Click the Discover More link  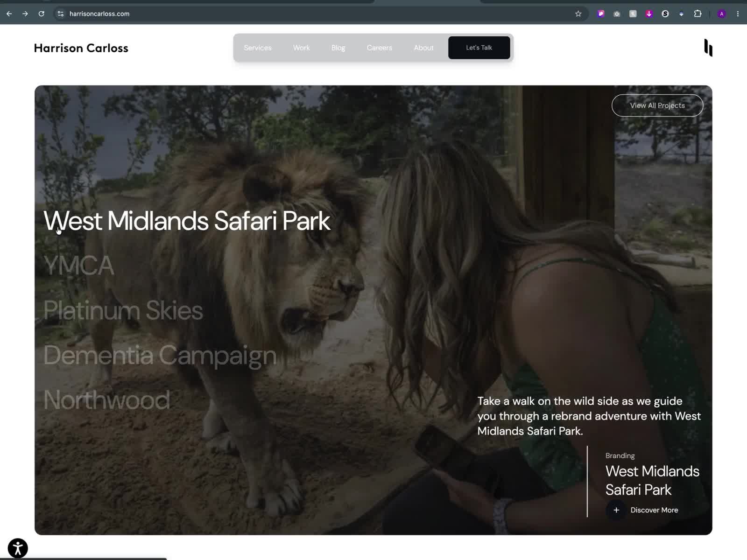(x=654, y=510)
